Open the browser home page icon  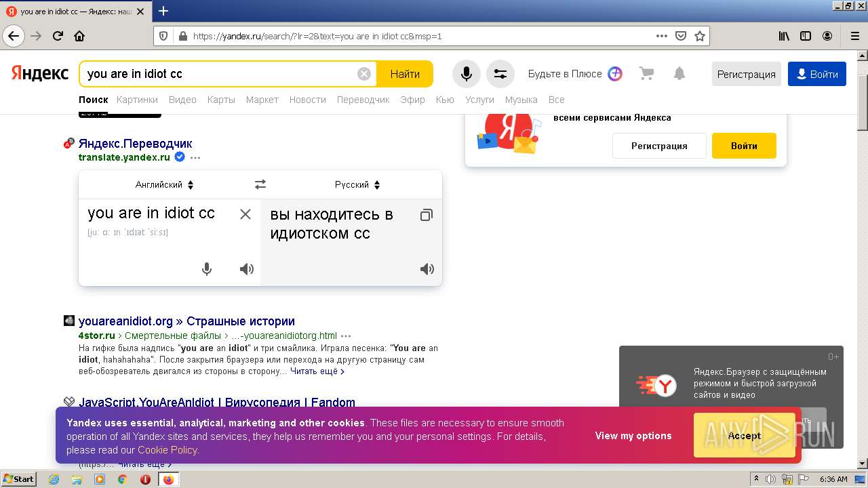coord(79,36)
